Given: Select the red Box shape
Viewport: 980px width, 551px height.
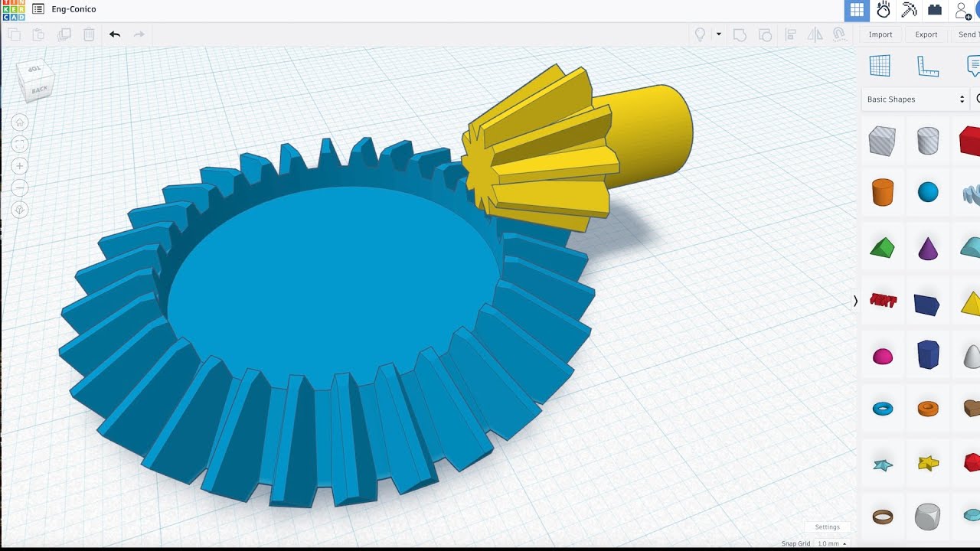Looking at the screenshot, I should (970, 141).
